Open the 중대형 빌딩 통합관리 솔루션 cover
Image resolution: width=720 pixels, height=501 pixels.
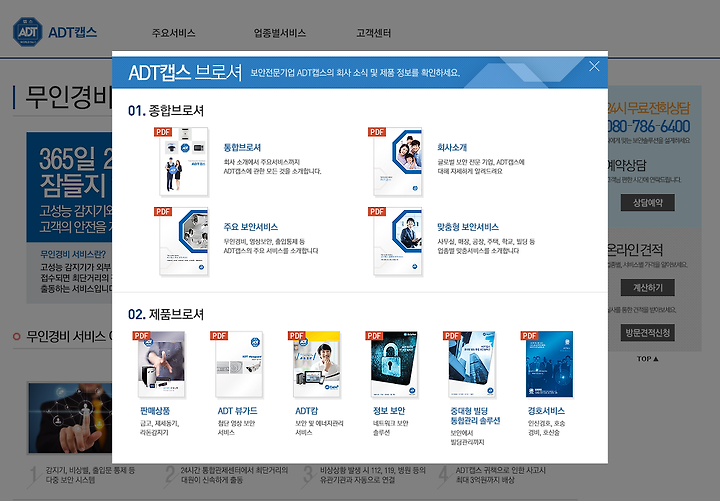click(472, 364)
